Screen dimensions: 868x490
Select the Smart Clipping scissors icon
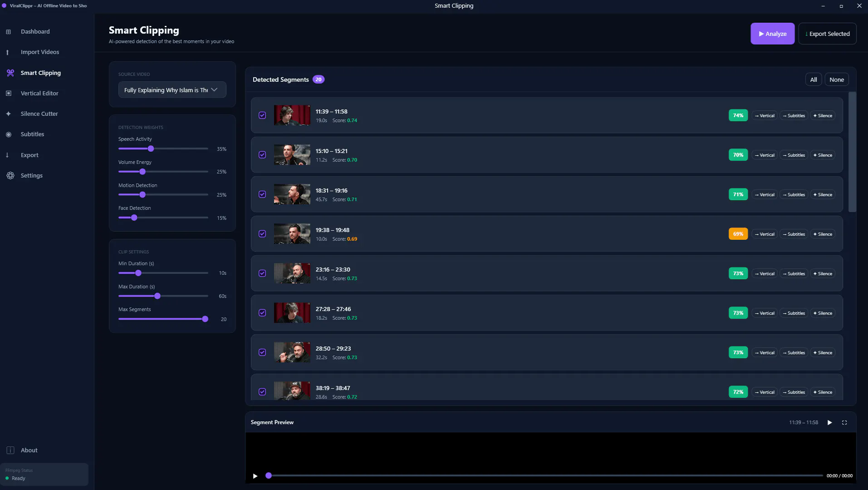[x=10, y=73]
